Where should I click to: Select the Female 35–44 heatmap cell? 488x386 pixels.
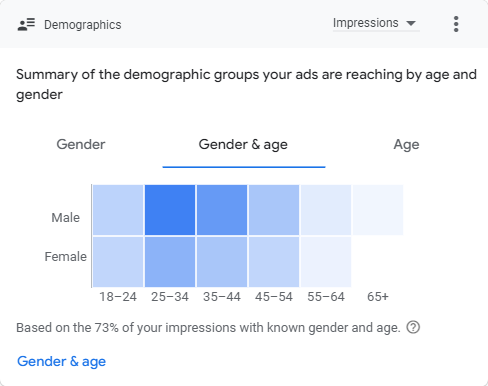click(222, 262)
